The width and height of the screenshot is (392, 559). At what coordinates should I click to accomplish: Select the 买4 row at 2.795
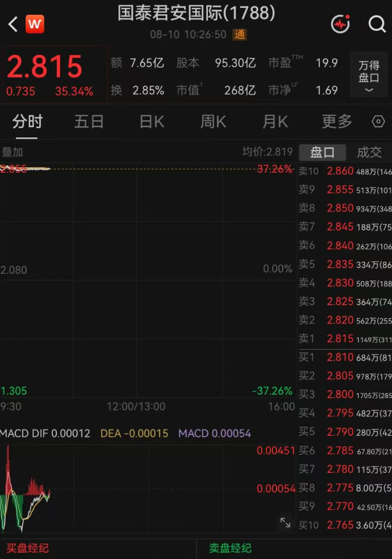coord(345,413)
